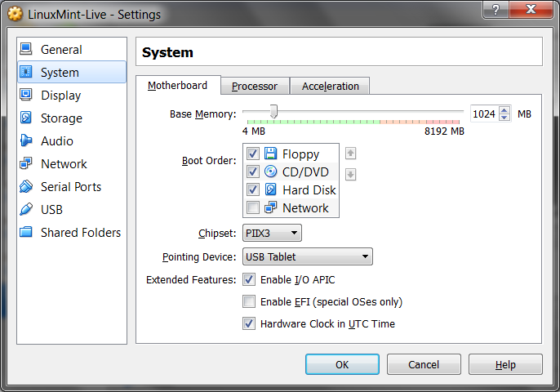Open the Pointing Device dropdown
Viewport: 560px width, 392px height.
pyautogui.click(x=308, y=256)
